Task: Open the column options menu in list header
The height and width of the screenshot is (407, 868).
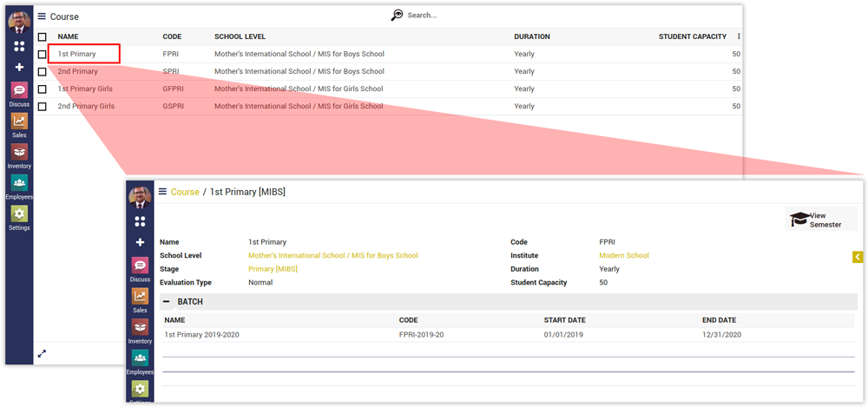Action: [x=739, y=37]
